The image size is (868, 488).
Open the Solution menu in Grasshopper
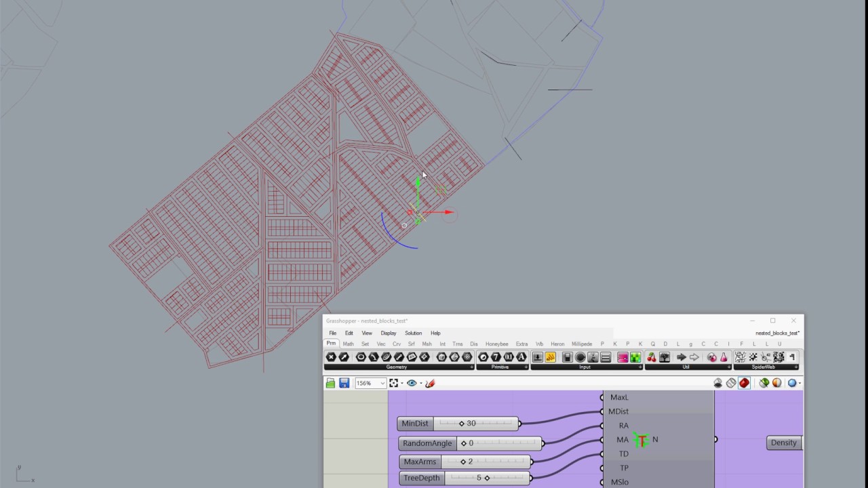(413, 333)
